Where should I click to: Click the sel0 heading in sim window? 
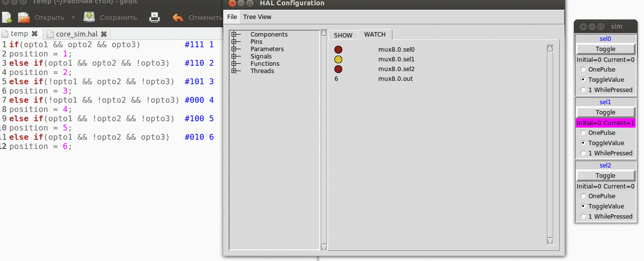(605, 38)
